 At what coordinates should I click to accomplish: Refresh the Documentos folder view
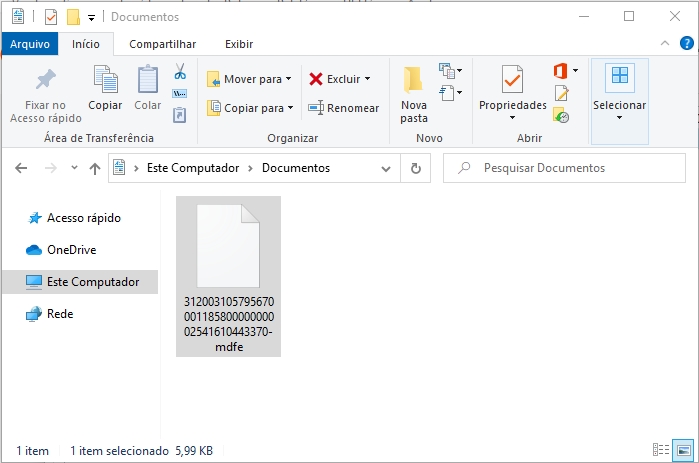pyautogui.click(x=415, y=169)
